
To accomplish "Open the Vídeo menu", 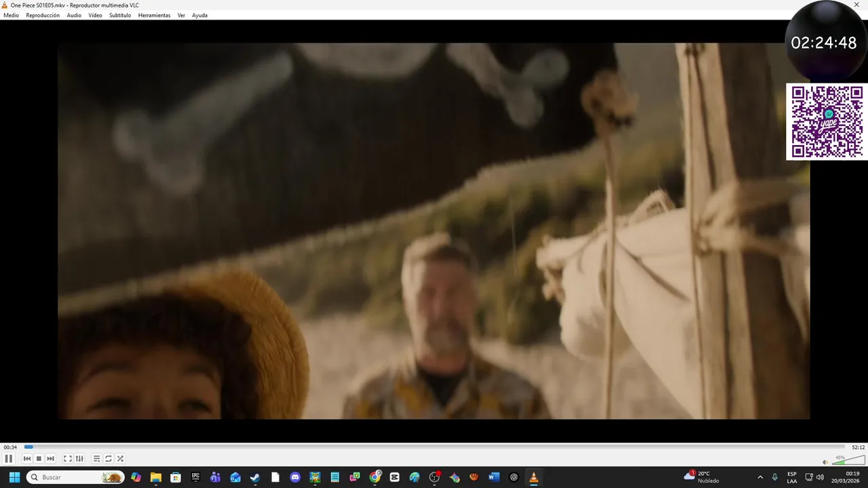I will tap(95, 15).
